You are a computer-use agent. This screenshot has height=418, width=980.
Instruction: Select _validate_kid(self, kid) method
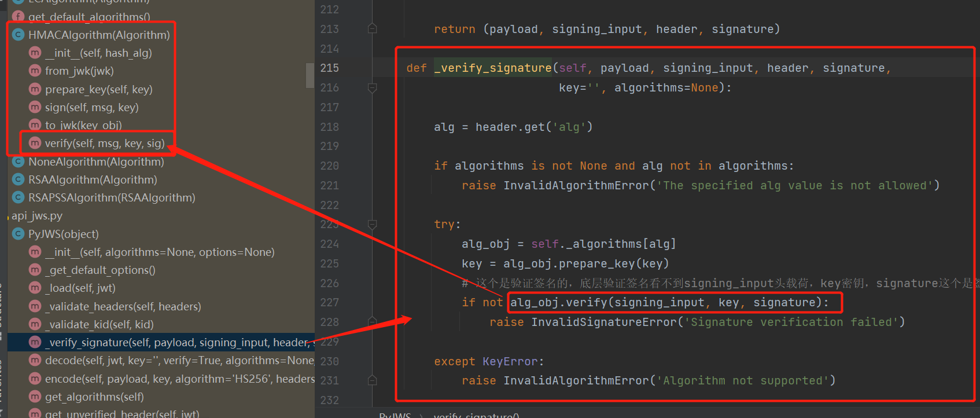(x=100, y=324)
